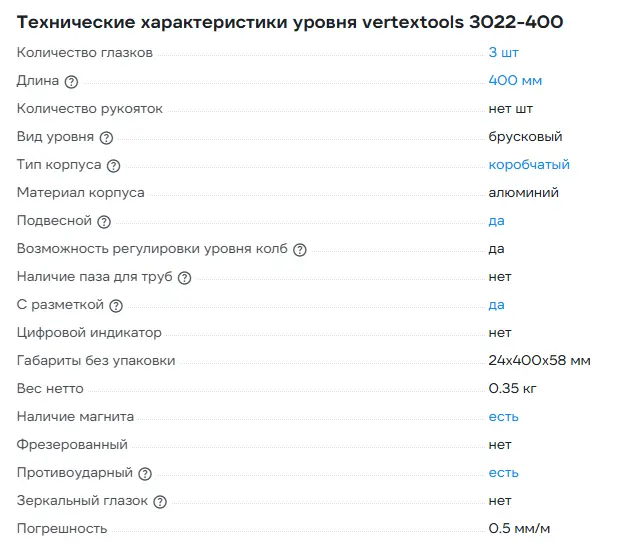Open the 3 шт link
Screen dimensions: 630x552
click(503, 52)
